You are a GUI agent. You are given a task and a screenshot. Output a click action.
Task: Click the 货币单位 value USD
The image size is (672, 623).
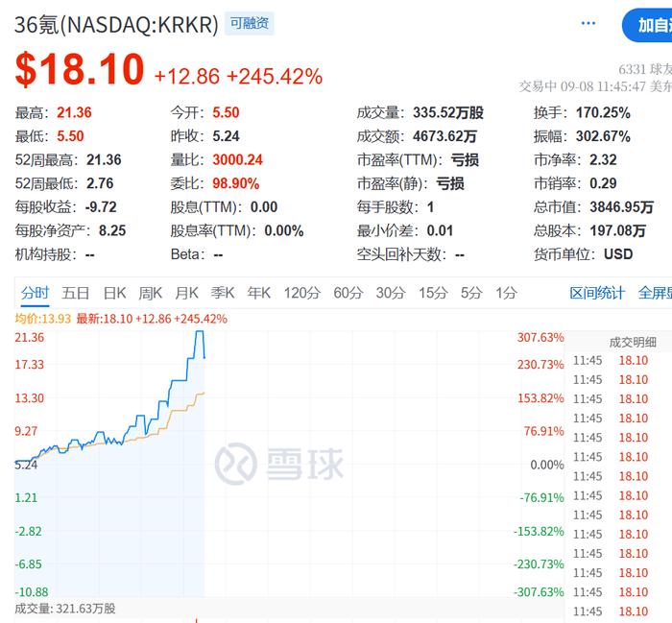(x=618, y=254)
